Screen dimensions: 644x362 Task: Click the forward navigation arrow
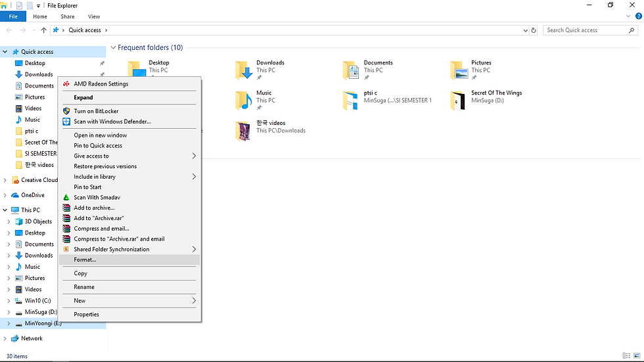tap(22, 30)
